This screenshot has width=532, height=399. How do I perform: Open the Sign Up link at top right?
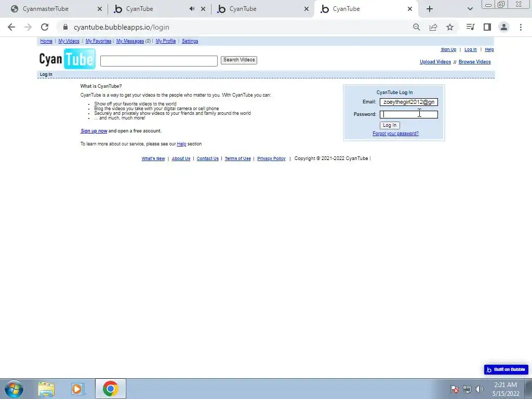448,49
